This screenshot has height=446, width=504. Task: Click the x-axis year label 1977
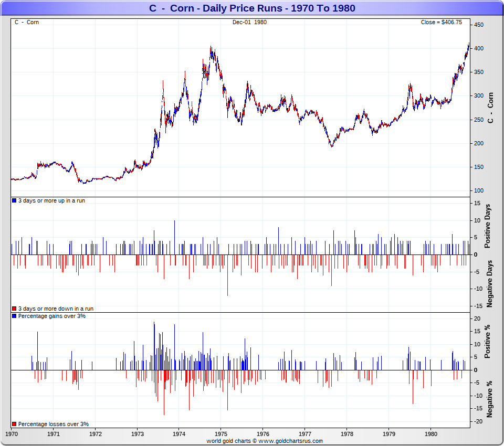click(304, 434)
